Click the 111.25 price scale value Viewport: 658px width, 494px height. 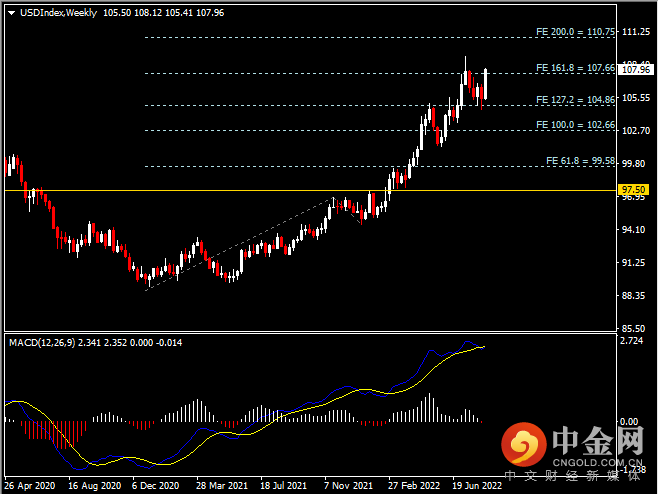(636, 32)
